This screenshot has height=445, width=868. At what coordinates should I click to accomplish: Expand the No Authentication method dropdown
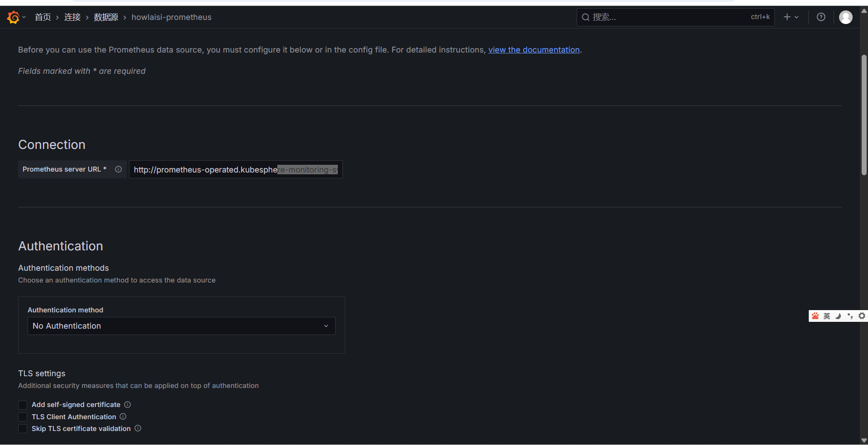click(x=181, y=326)
